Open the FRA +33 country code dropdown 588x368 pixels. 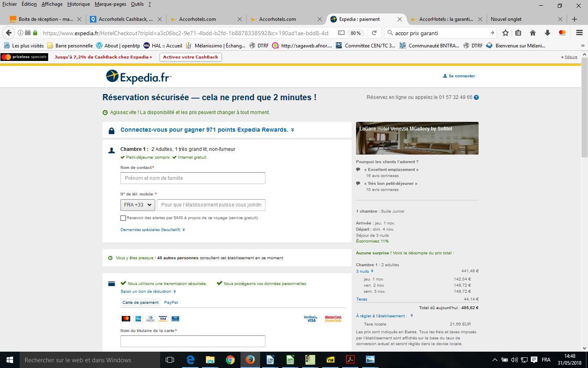[138, 205]
